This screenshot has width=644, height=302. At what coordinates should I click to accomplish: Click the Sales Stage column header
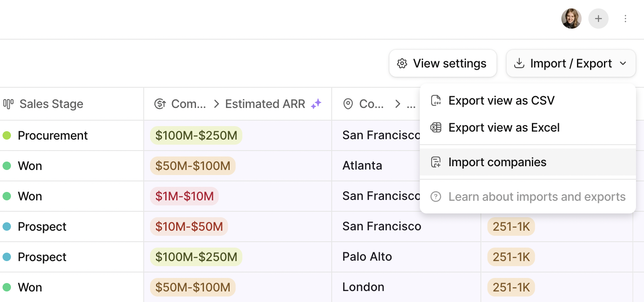pyautogui.click(x=72, y=104)
